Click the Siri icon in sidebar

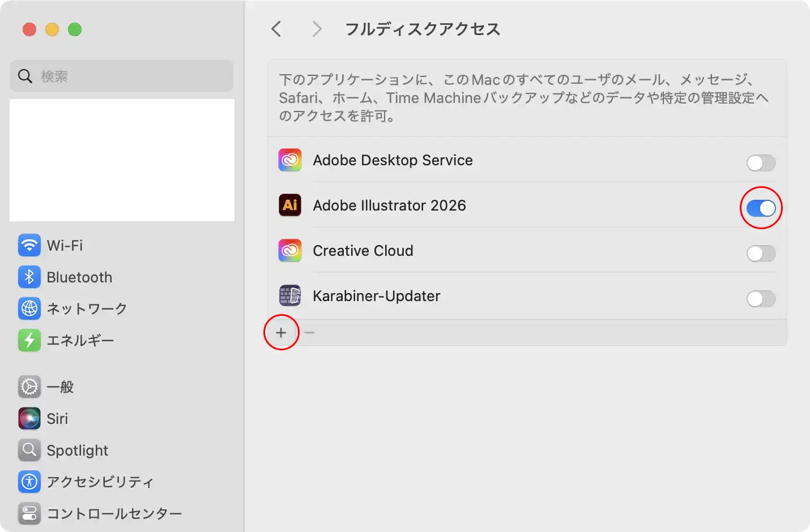click(29, 419)
